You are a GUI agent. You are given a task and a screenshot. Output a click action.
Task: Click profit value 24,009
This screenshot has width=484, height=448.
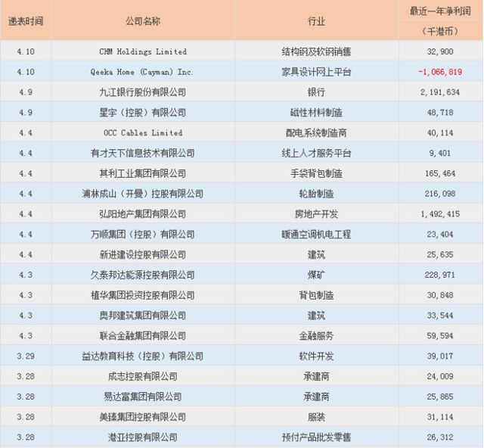[x=440, y=376]
